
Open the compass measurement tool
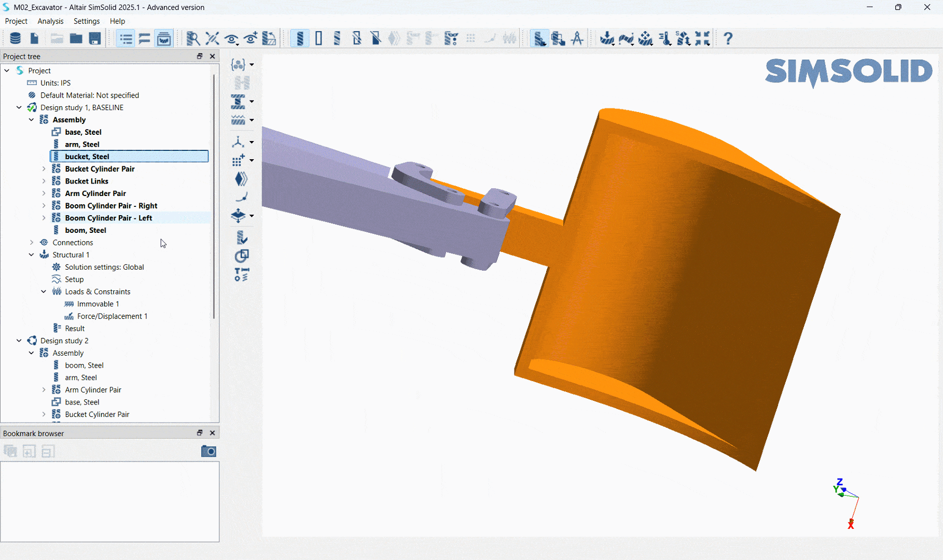pyautogui.click(x=577, y=38)
